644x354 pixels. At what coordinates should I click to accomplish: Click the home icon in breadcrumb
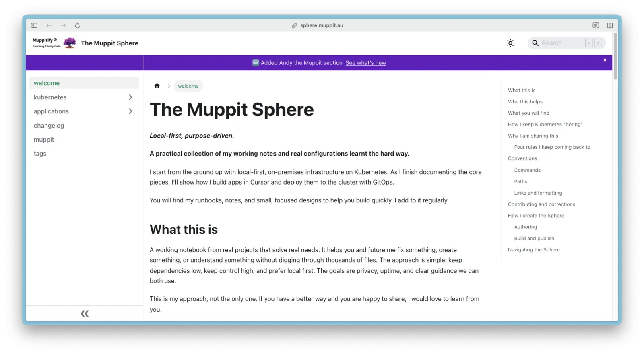(157, 86)
